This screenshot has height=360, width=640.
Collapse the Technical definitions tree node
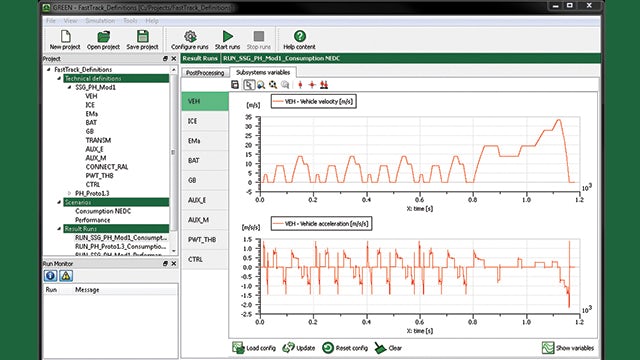point(59,78)
